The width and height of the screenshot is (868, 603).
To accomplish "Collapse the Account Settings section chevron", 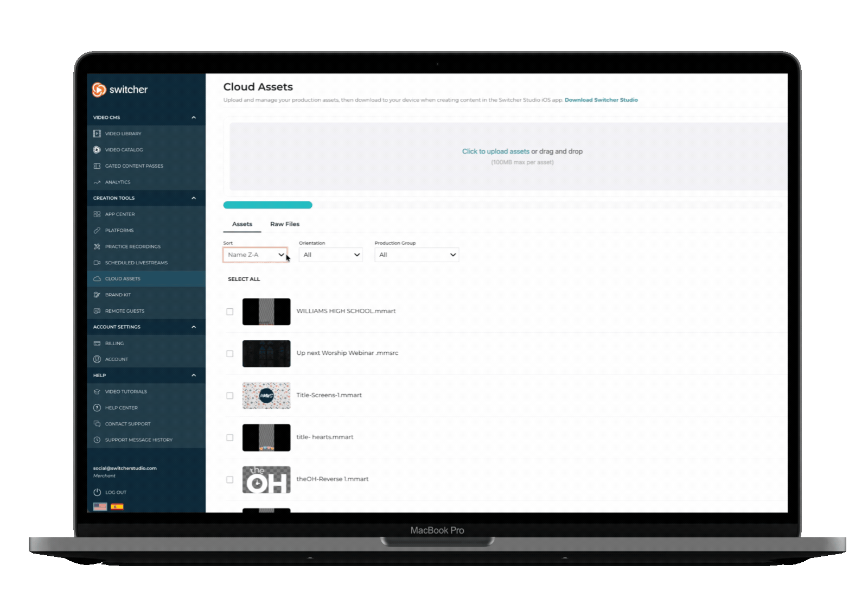I will (194, 327).
